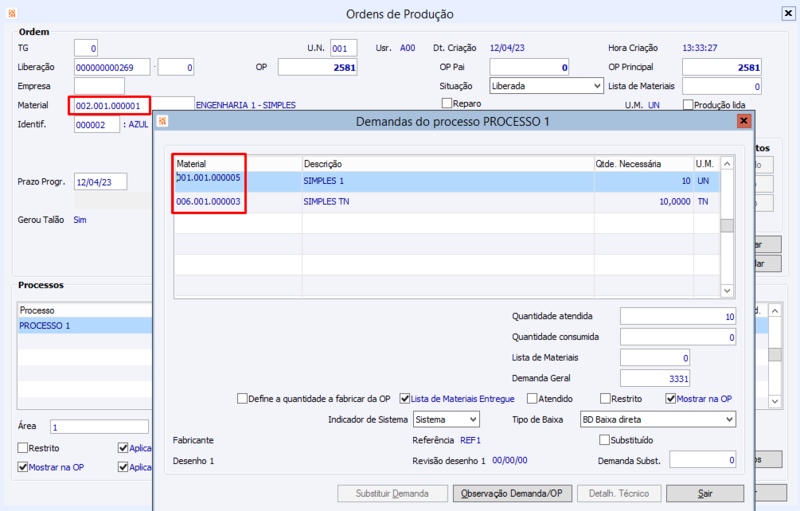Click the TG field
Viewport: 800px width, 511px height.
(x=86, y=48)
